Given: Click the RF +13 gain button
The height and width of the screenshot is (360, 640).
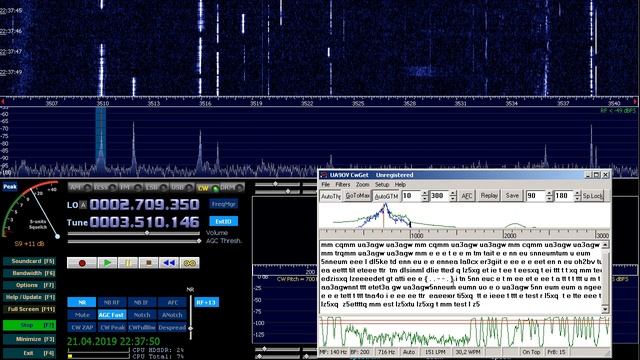Looking at the screenshot, I should click(206, 302).
